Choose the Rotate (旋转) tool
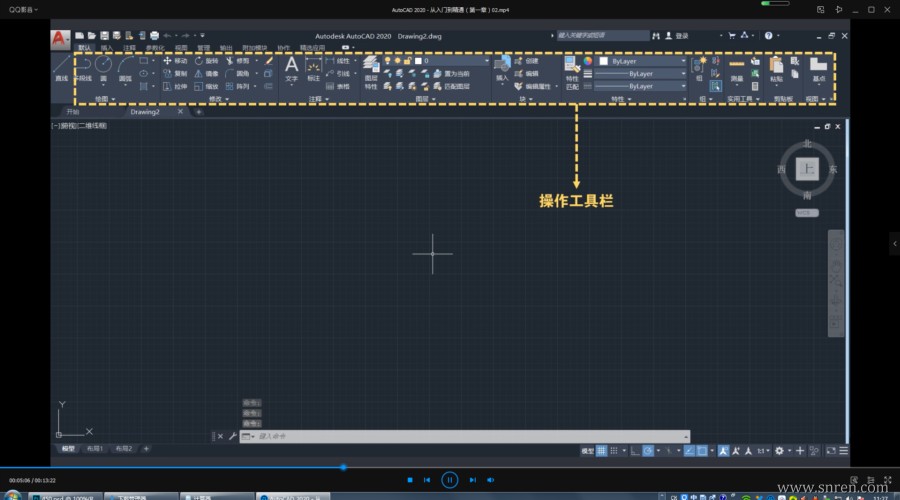This screenshot has height=500, width=900. 206,61
